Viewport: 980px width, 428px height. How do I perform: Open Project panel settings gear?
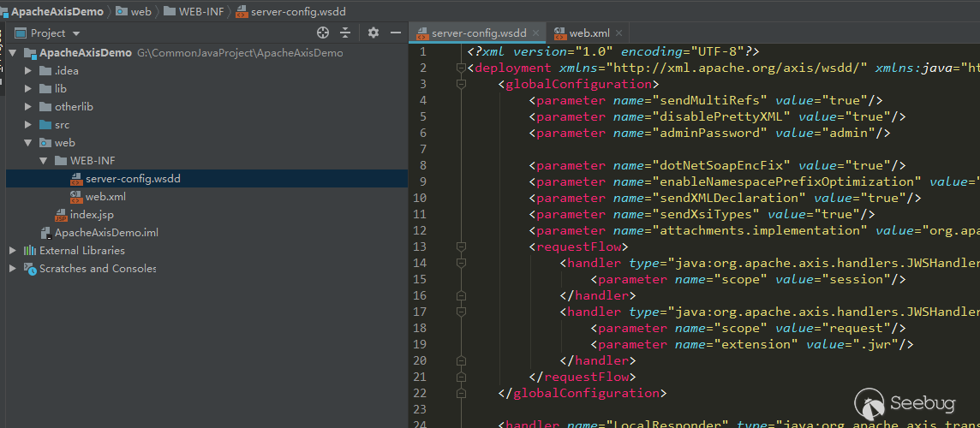click(x=373, y=33)
